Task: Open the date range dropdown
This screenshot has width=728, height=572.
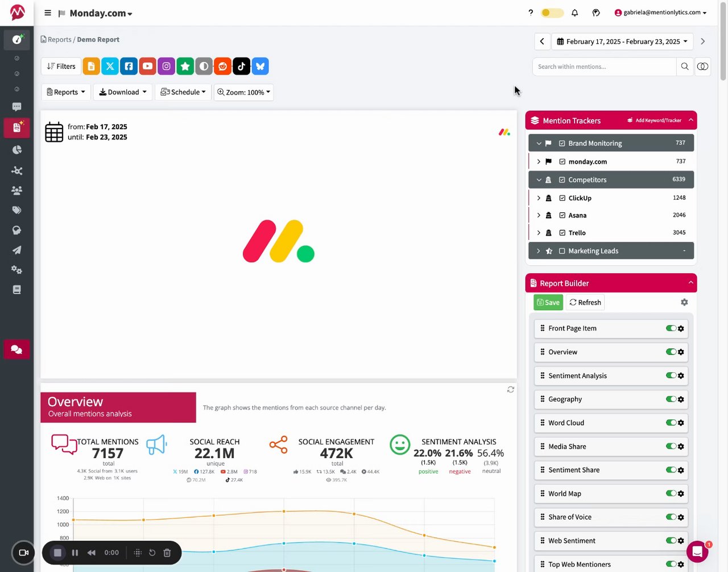Action: pyautogui.click(x=622, y=42)
